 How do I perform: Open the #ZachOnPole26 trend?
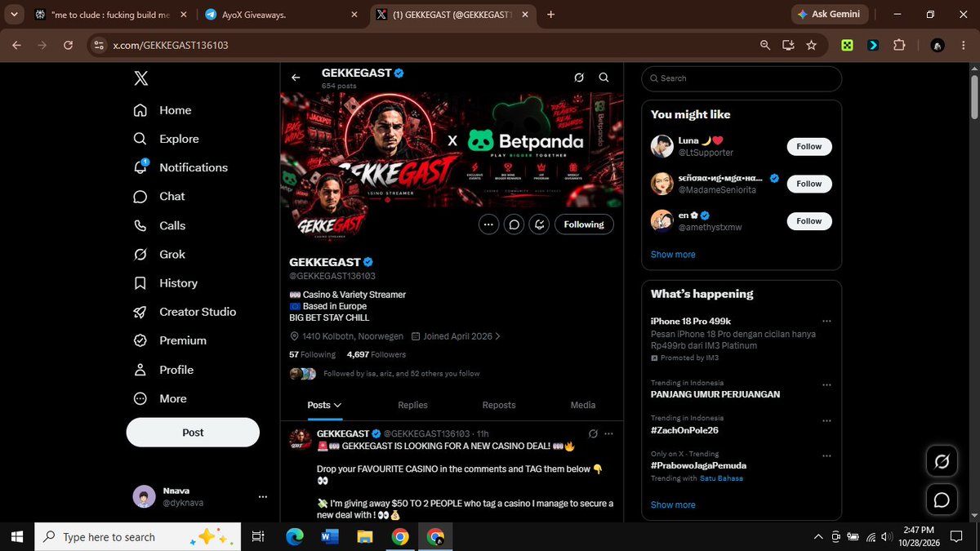click(684, 430)
